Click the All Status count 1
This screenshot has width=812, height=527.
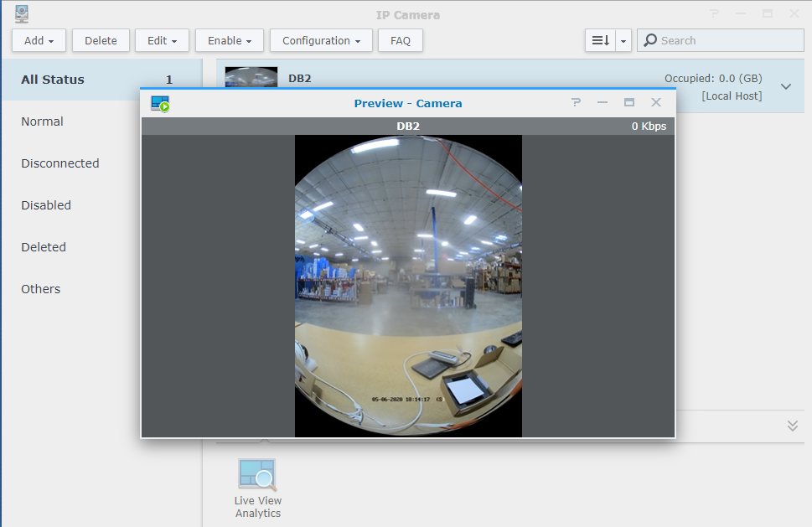[x=168, y=80]
